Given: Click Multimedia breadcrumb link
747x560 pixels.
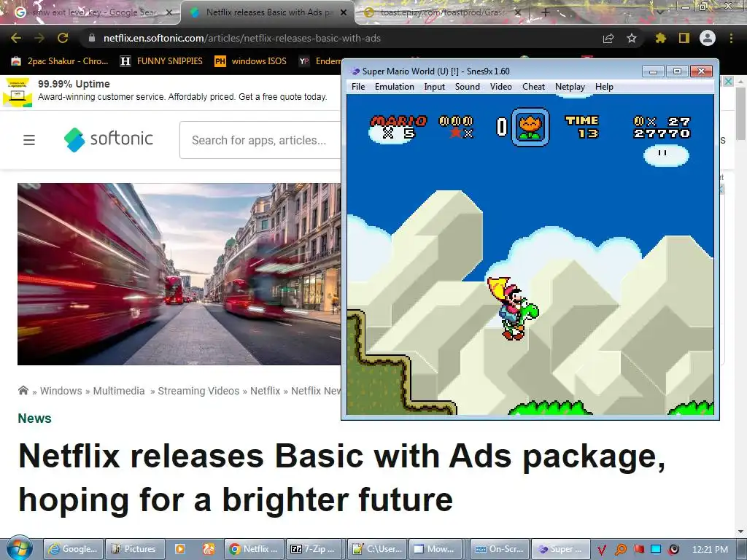Looking at the screenshot, I should click(x=119, y=391).
